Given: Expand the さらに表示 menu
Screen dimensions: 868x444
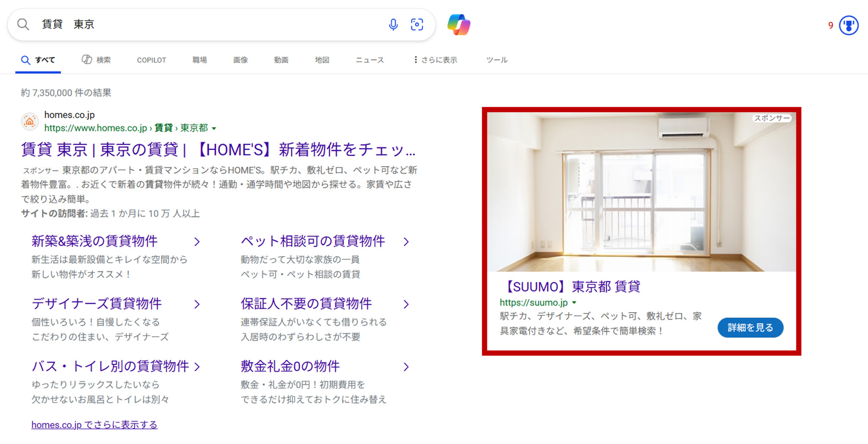Looking at the screenshot, I should pyautogui.click(x=435, y=60).
